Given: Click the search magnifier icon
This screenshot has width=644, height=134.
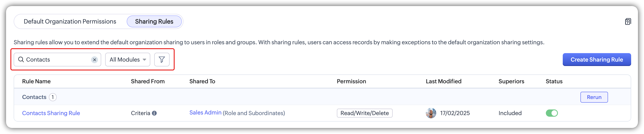Looking at the screenshot, I should click(21, 60).
